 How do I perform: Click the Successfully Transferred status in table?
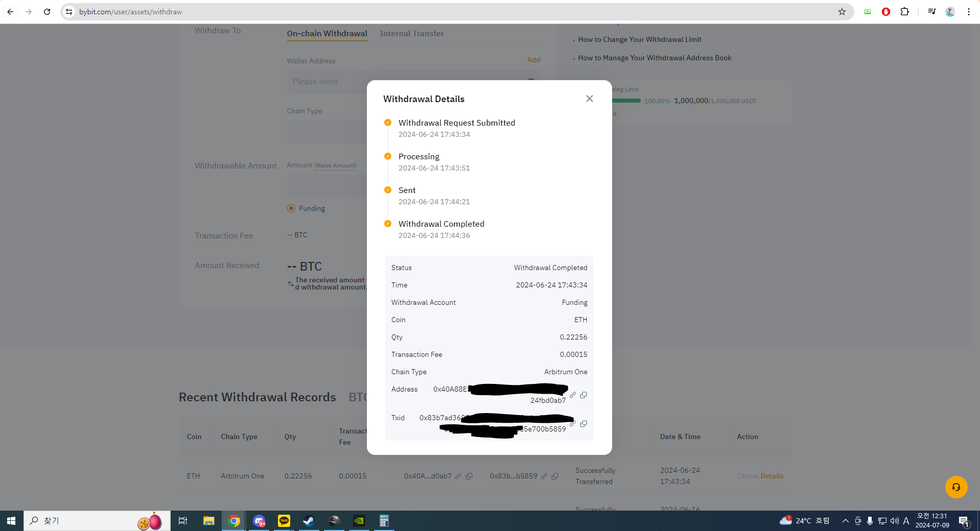click(x=595, y=476)
